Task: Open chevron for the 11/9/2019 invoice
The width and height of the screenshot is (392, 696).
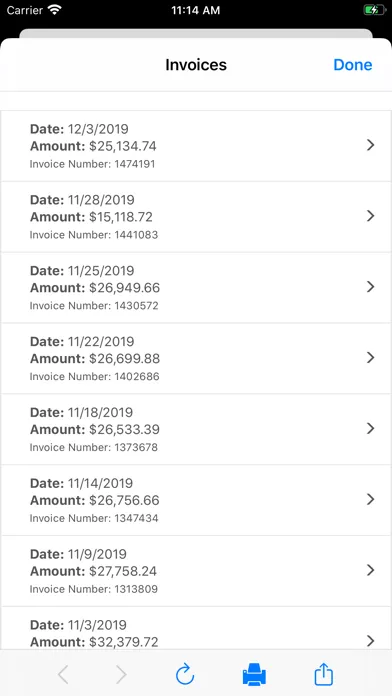Action: pos(370,570)
